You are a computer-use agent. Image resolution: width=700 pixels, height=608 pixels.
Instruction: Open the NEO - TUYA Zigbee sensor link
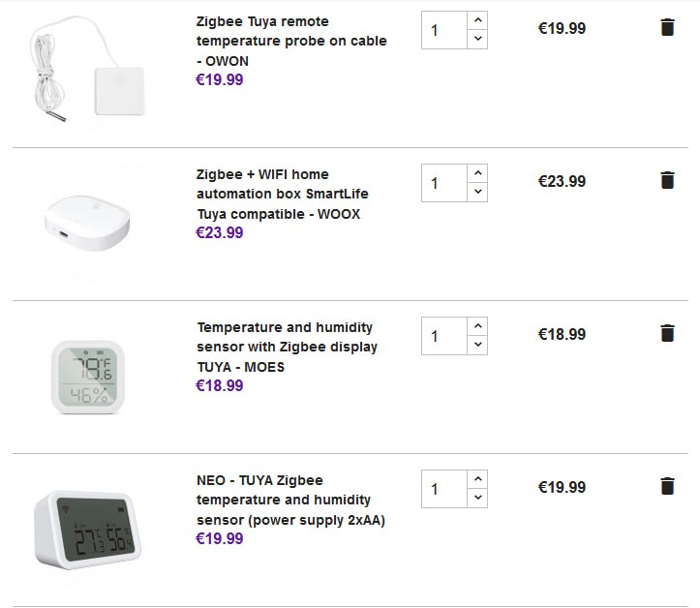coord(289,500)
